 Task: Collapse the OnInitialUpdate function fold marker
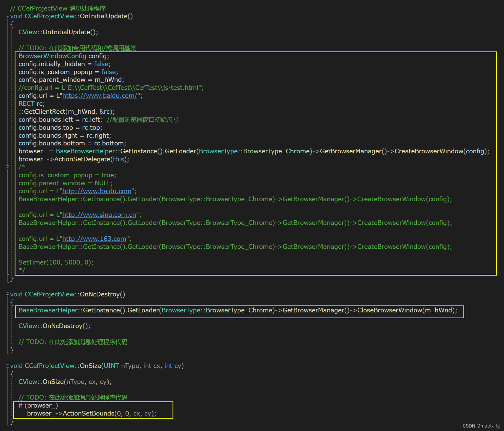pos(8,16)
